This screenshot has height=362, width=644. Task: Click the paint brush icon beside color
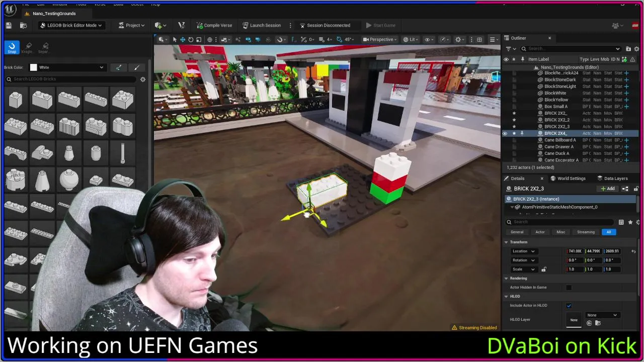137,67
